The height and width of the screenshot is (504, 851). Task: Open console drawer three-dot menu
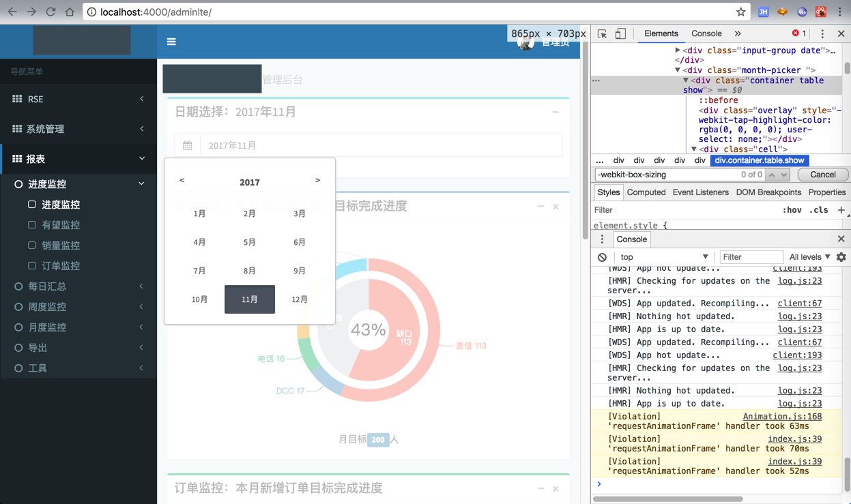(602, 239)
